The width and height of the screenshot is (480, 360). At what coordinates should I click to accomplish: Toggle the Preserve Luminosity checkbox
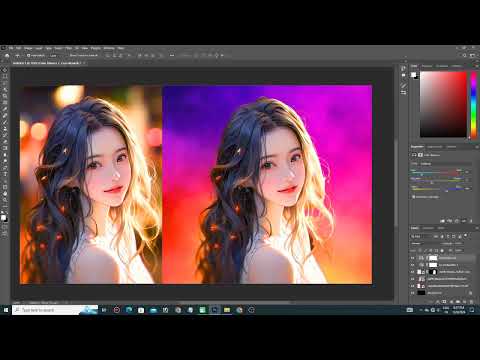click(414, 197)
